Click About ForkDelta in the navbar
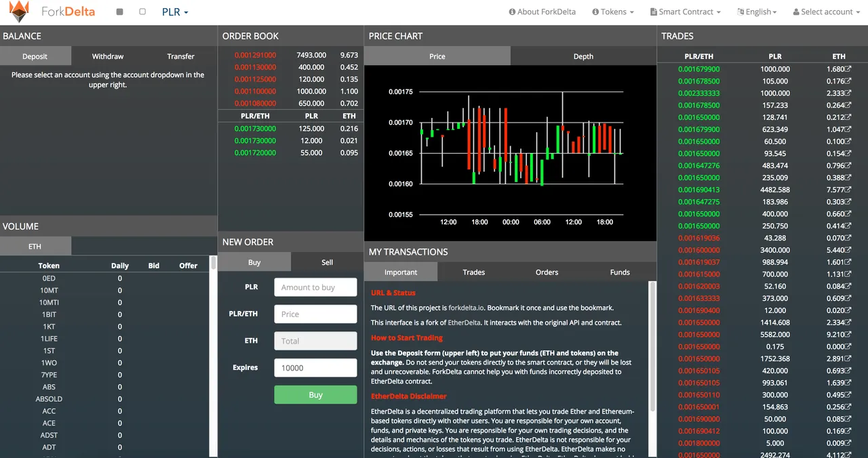Screen dimensions: 868x458 pyautogui.click(x=542, y=12)
